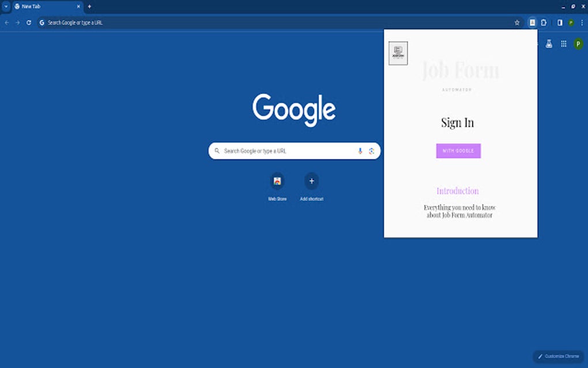
Task: Open the Chrome side panel icon
Action: (x=560, y=22)
